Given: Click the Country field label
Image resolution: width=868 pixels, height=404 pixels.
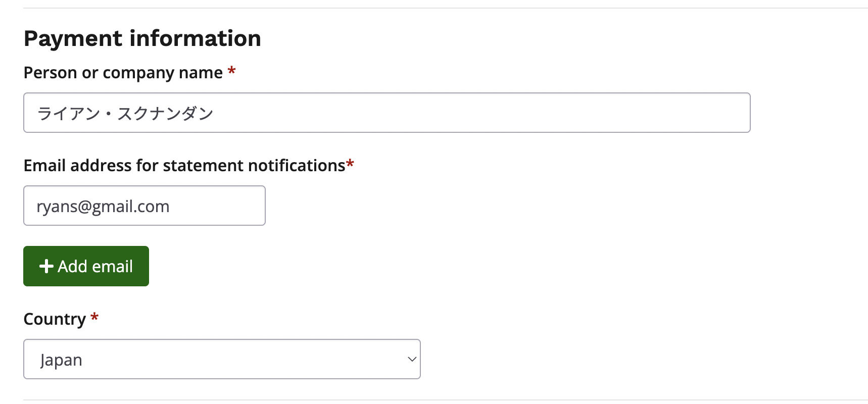Looking at the screenshot, I should [55, 319].
